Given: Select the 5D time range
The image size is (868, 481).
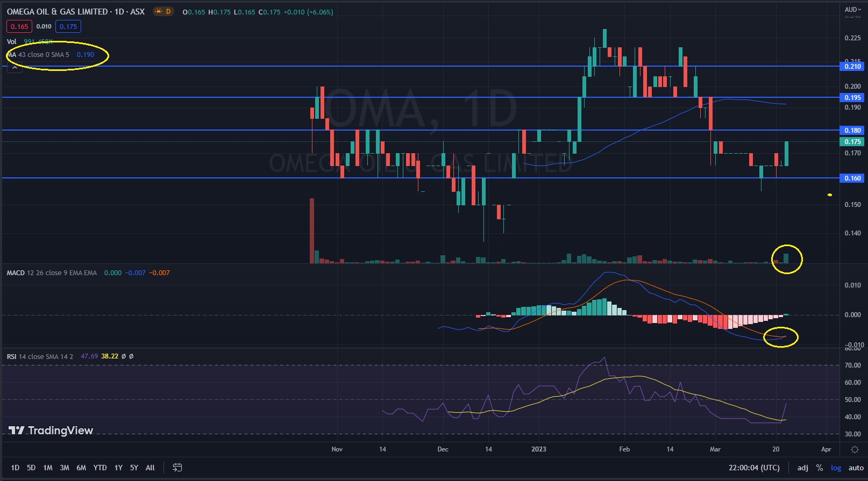Looking at the screenshot, I should tap(31, 468).
